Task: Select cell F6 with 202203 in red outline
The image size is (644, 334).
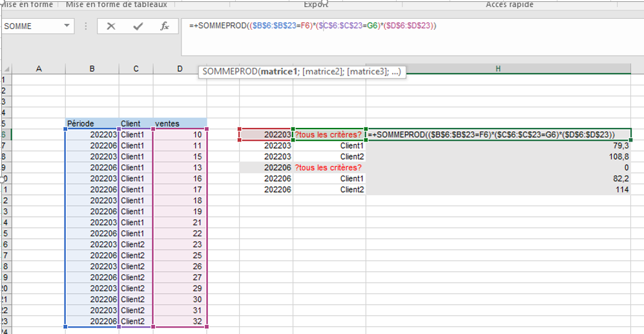Action: click(x=265, y=135)
